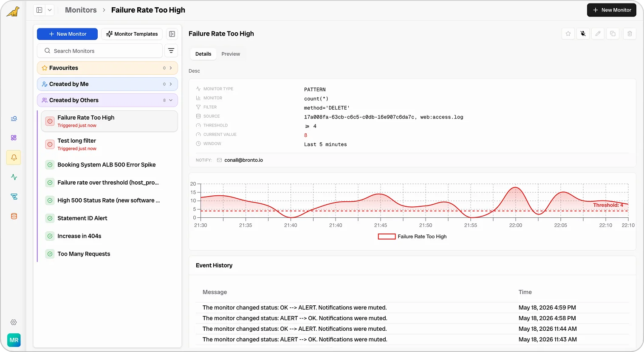Image resolution: width=644 pixels, height=352 pixels.
Task: Click alert icon of Test long filter
Action: coord(50,144)
